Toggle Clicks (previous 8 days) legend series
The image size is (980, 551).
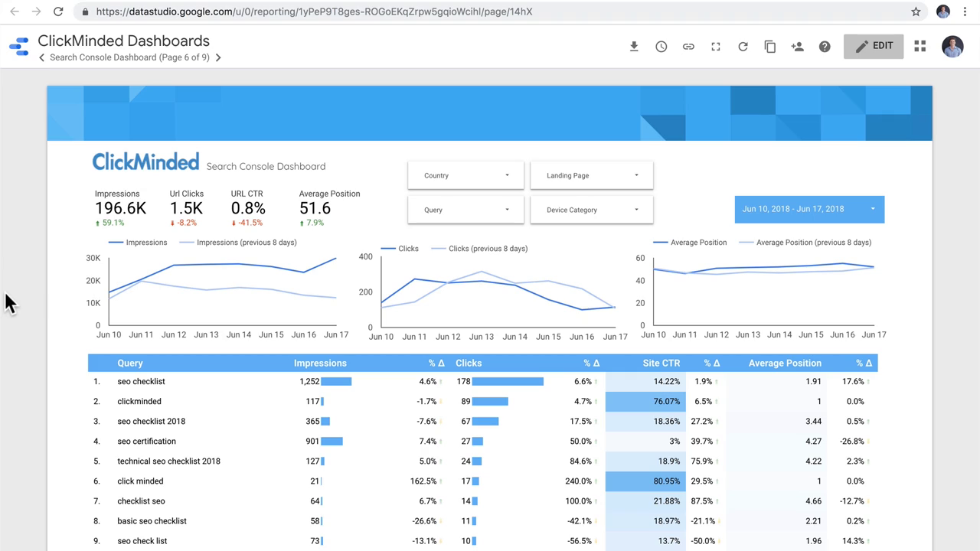(479, 249)
